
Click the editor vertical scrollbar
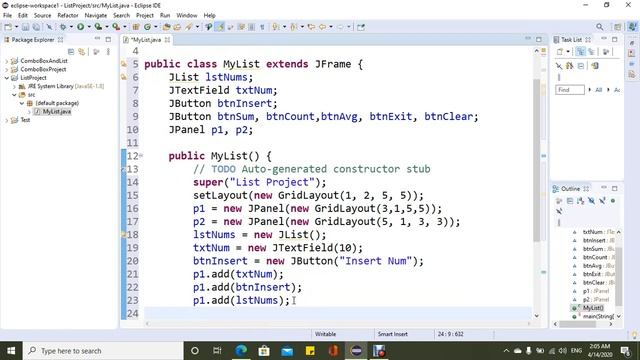[537, 159]
